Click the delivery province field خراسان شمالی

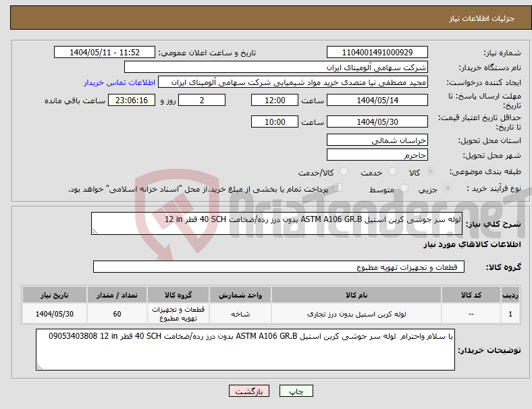point(377,140)
